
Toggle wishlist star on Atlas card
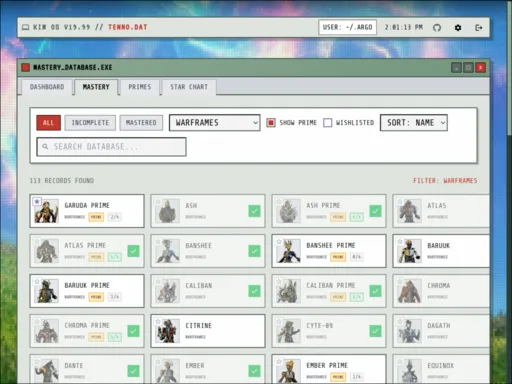click(x=400, y=201)
